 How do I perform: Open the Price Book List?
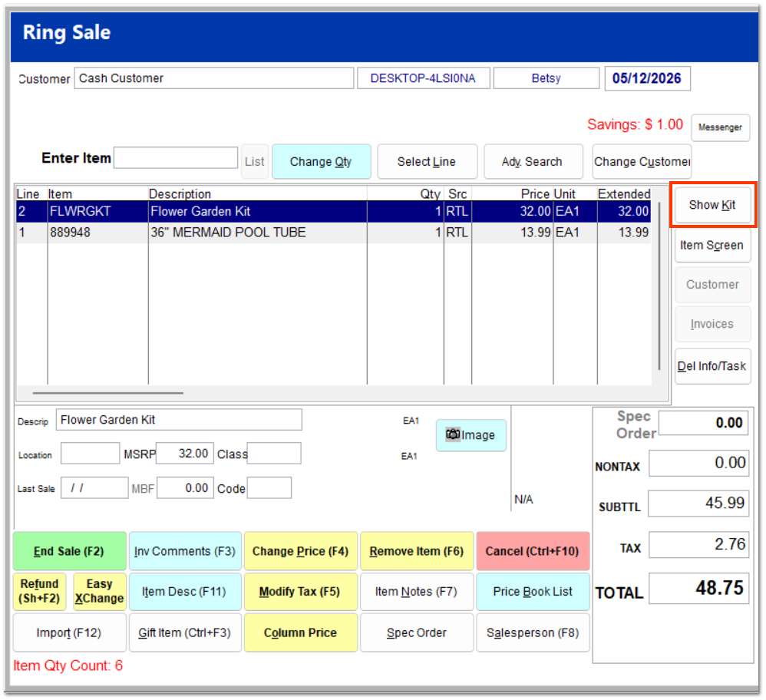click(x=533, y=592)
